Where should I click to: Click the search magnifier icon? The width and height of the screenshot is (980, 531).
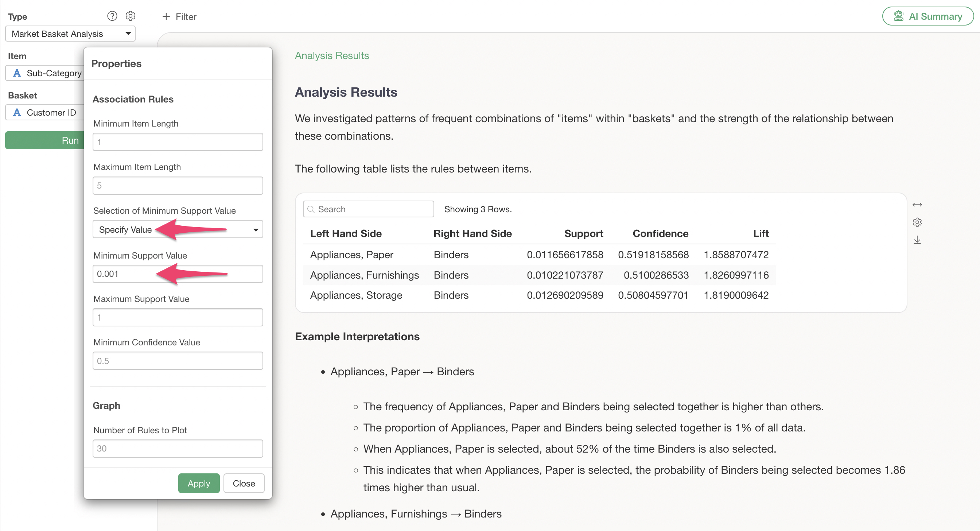311,209
